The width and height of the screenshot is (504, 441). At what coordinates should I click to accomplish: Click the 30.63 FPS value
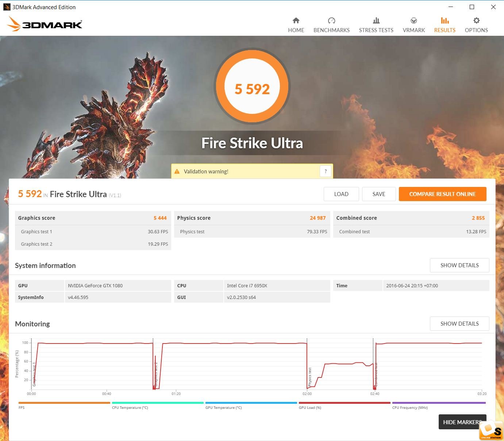click(x=158, y=232)
